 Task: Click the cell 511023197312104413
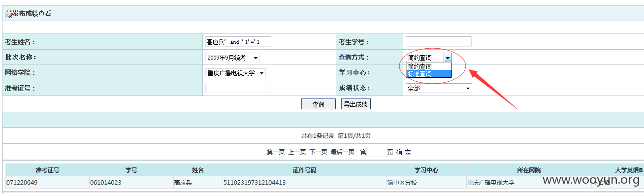click(x=305, y=183)
